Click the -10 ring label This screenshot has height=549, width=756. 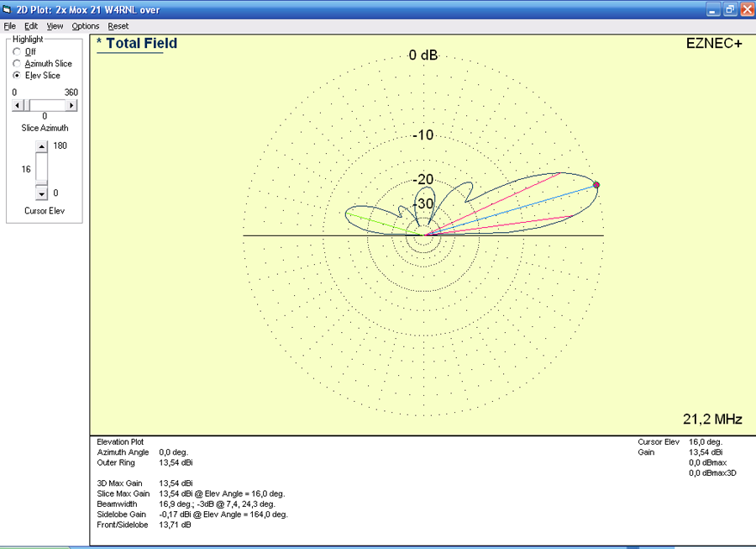pos(423,135)
